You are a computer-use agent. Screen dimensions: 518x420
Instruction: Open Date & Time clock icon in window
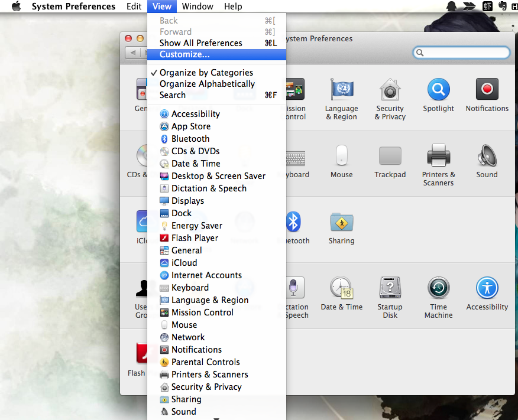click(x=342, y=288)
